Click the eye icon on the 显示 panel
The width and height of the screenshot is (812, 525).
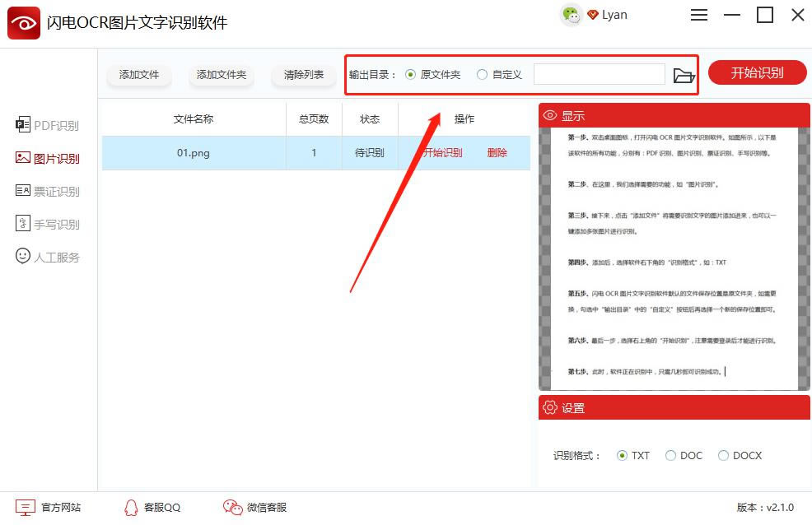[x=551, y=115]
